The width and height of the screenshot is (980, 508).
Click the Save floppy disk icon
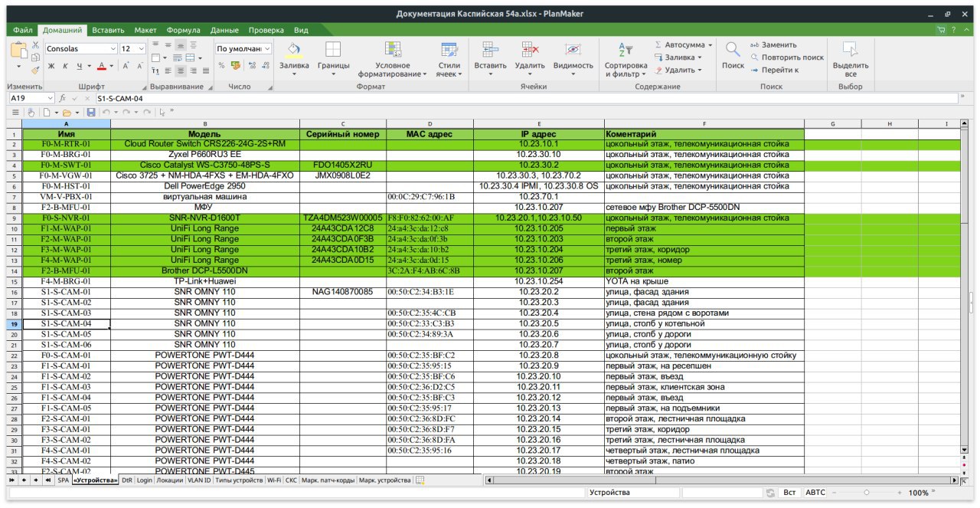tap(91, 112)
